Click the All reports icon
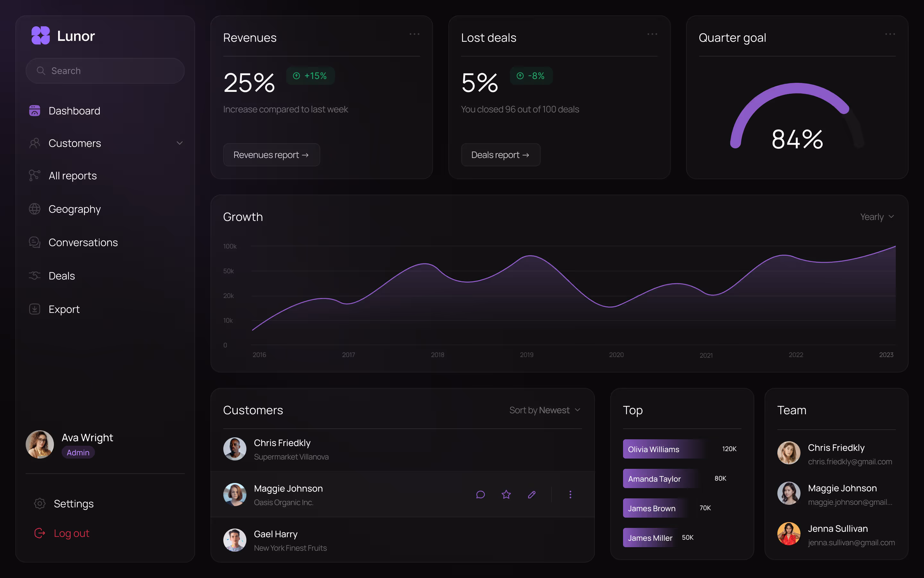The image size is (924, 578). tap(35, 175)
